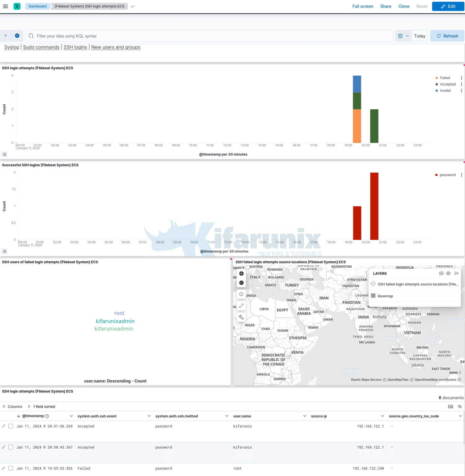Zoom out on the map

[x=241, y=283]
